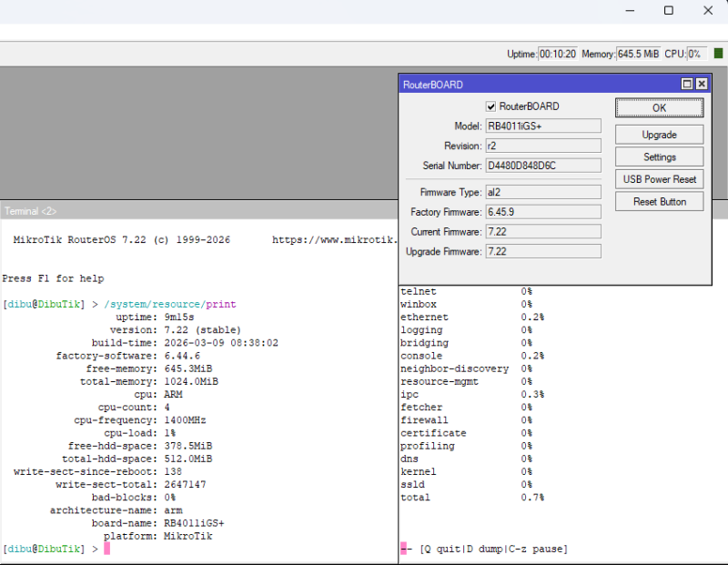Screen dimensions: 728x565
Task: Maximize the RouterBOARD dialog window
Action: 688,84
